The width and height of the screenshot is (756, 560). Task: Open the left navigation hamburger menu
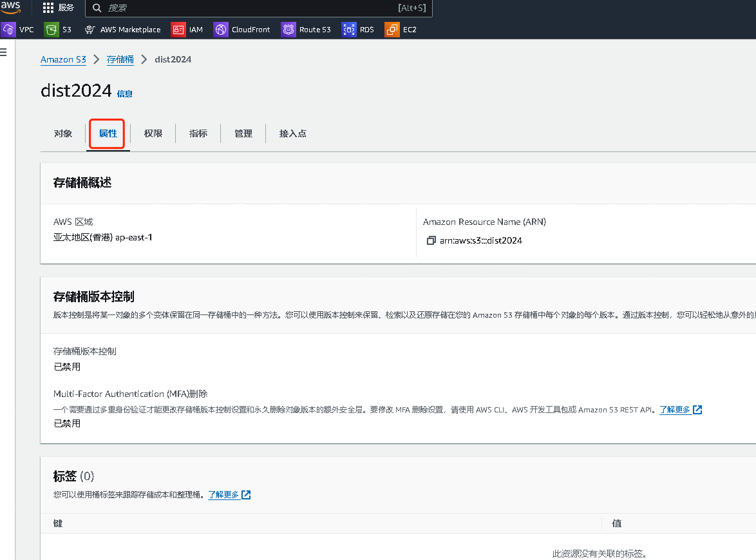point(3,52)
